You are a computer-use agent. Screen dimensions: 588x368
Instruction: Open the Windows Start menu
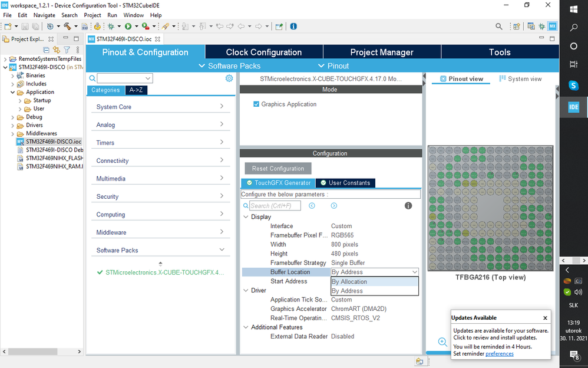pos(574,9)
